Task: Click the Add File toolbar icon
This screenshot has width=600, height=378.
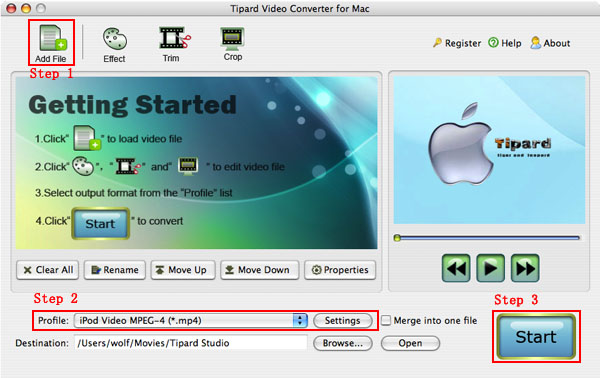Action: pyautogui.click(x=51, y=43)
